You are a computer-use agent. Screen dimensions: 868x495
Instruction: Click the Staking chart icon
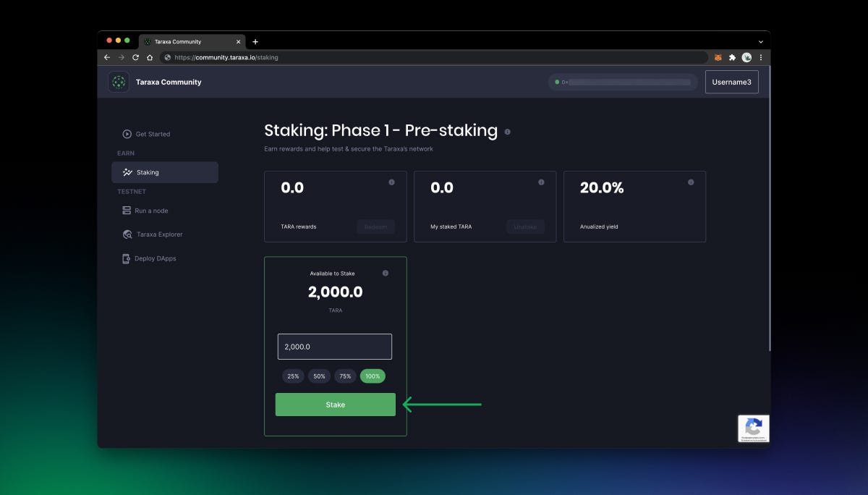[128, 172]
